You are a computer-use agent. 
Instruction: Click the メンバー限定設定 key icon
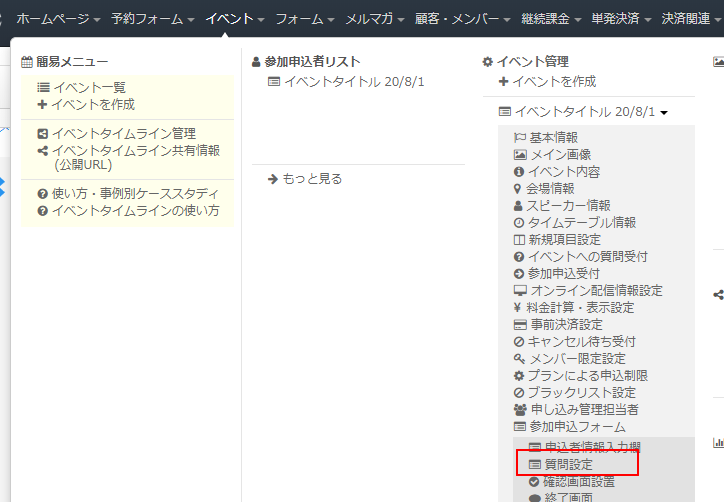click(519, 359)
